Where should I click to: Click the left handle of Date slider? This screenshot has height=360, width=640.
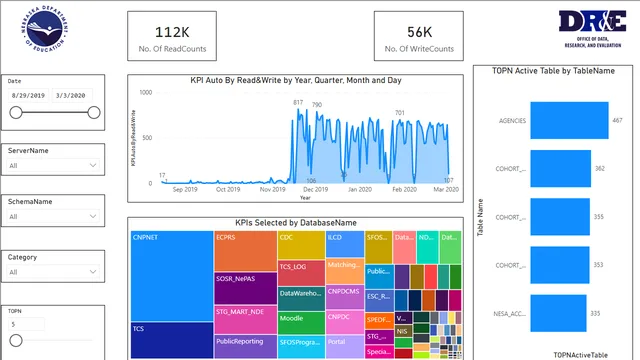16,113
